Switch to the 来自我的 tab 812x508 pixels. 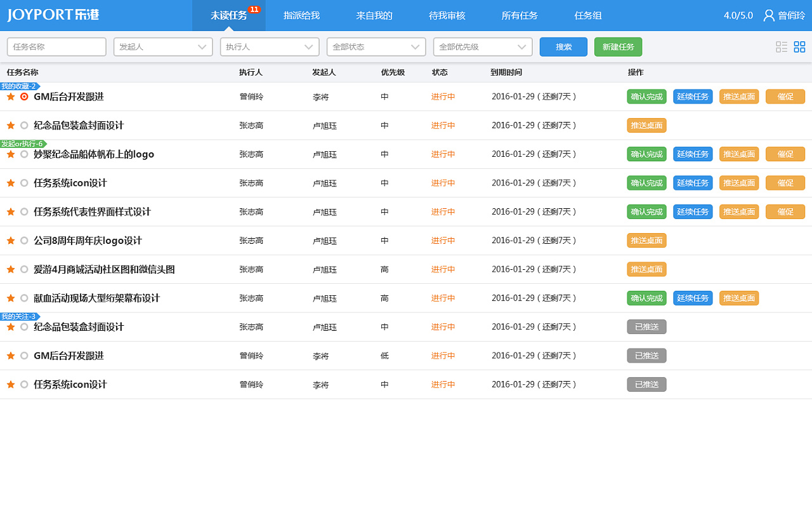point(374,15)
